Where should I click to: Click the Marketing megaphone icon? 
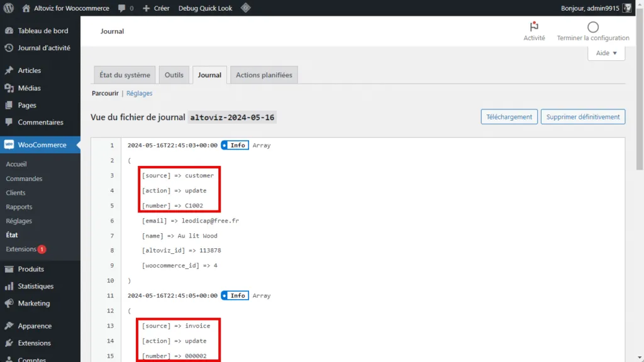9,304
